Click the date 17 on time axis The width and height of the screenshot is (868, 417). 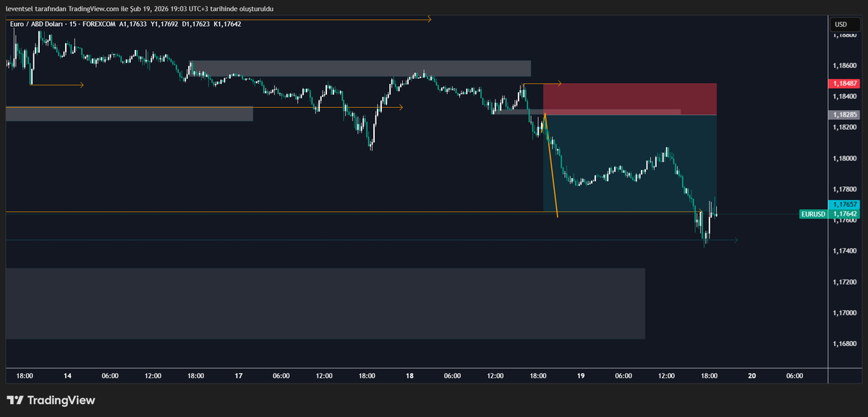pyautogui.click(x=239, y=376)
